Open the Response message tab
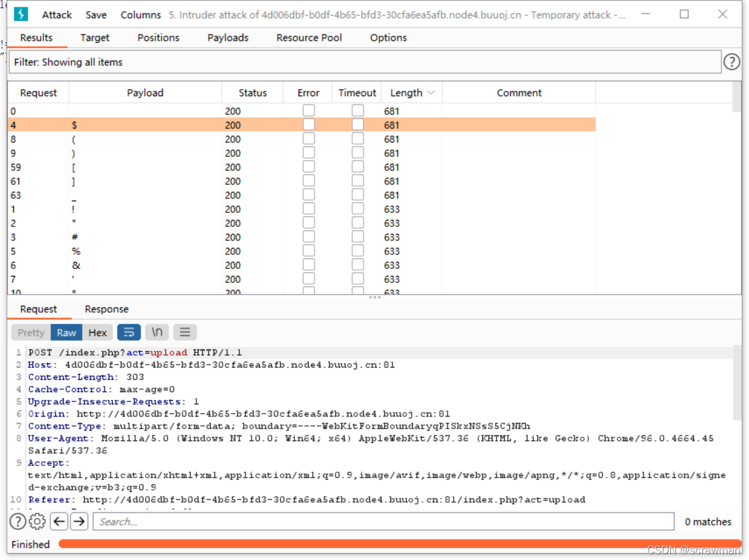Screen dimensions: 749x560 107,309
